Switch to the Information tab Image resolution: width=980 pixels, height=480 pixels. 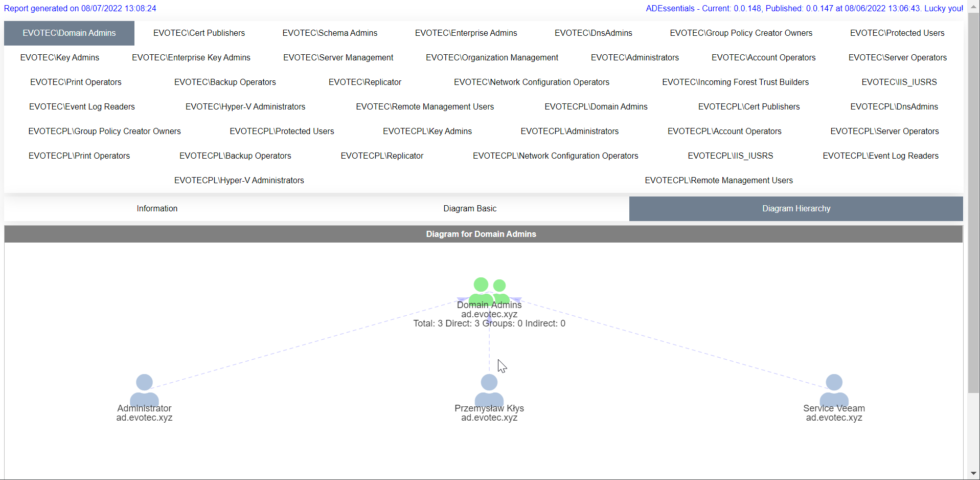(x=157, y=209)
